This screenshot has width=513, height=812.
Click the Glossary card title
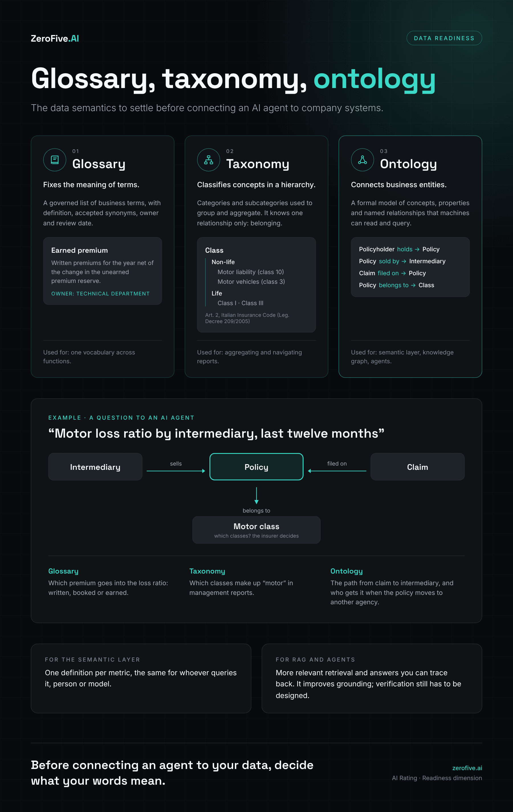[99, 164]
